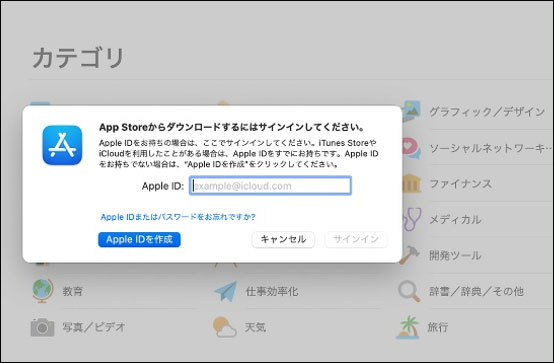
Task: Select the 開発ツール category label
Action: coord(455,255)
